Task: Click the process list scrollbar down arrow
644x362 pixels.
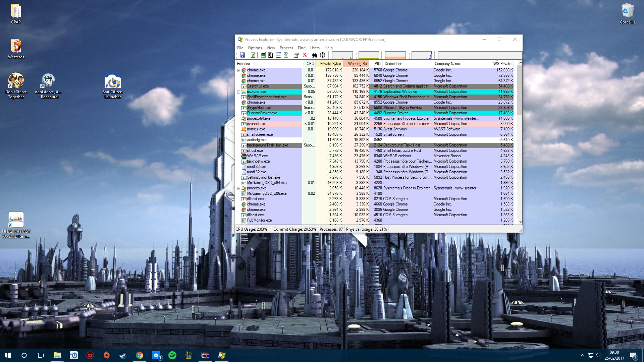Action: pyautogui.click(x=520, y=222)
